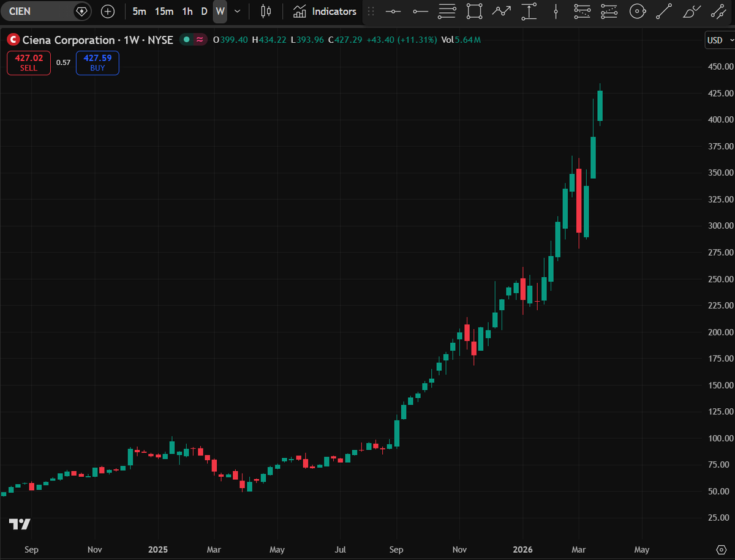Click the TradingView logo watermark
This screenshot has height=560, width=735.
point(20,524)
